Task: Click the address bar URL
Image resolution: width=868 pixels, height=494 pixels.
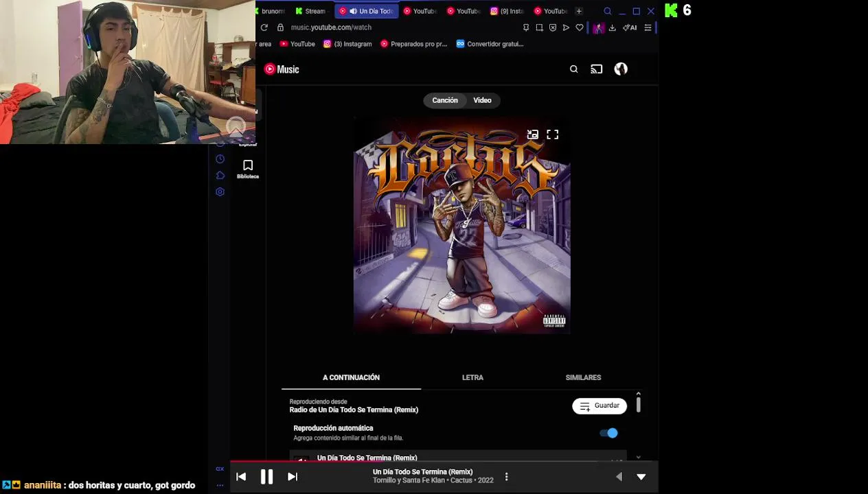Action: (331, 27)
